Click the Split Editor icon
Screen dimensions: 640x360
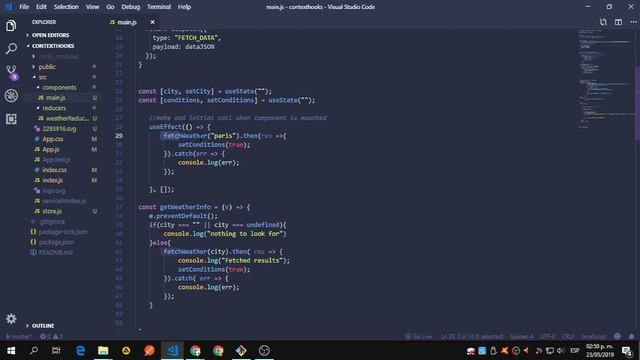618,22
